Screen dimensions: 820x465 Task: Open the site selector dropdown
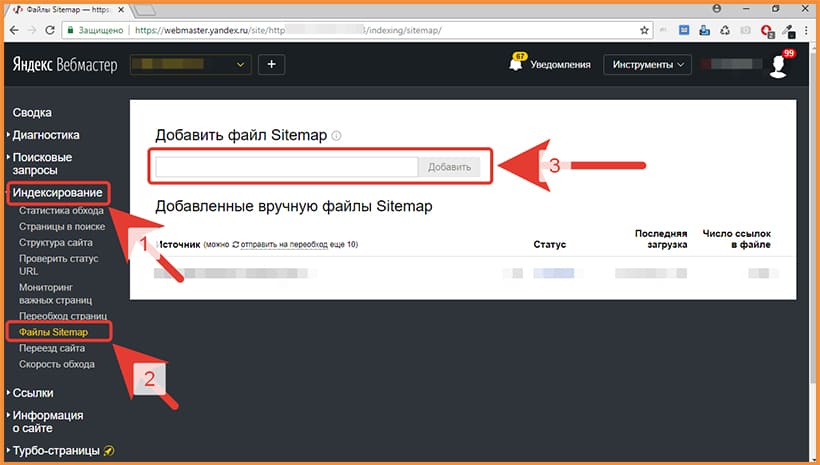pyautogui.click(x=190, y=64)
